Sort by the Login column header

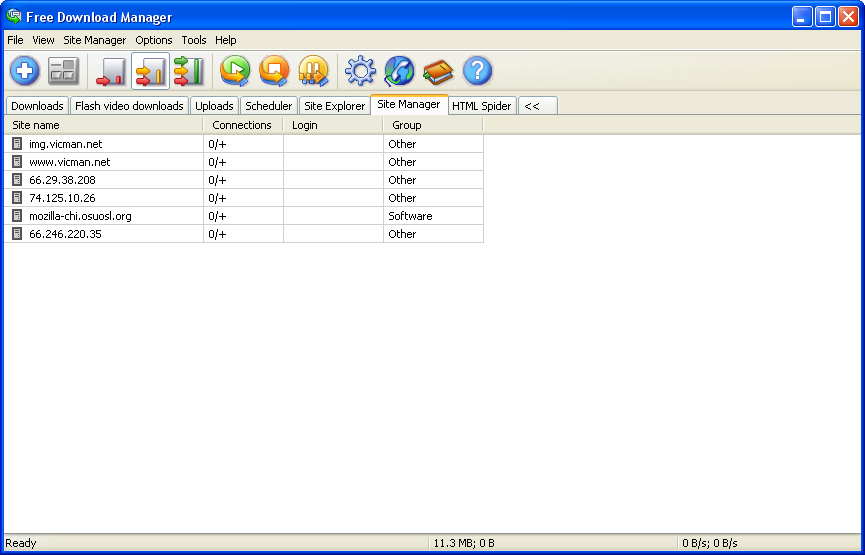pos(333,125)
